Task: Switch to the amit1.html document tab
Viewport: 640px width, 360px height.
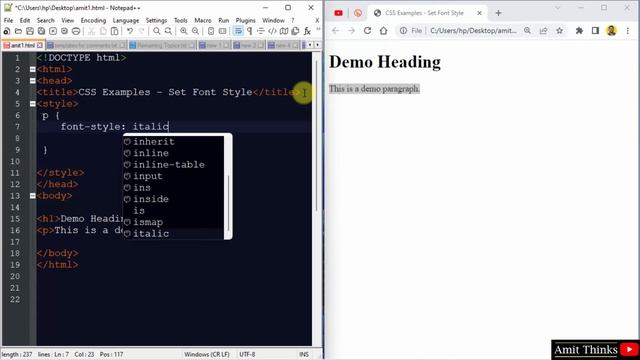Action: click(22, 45)
